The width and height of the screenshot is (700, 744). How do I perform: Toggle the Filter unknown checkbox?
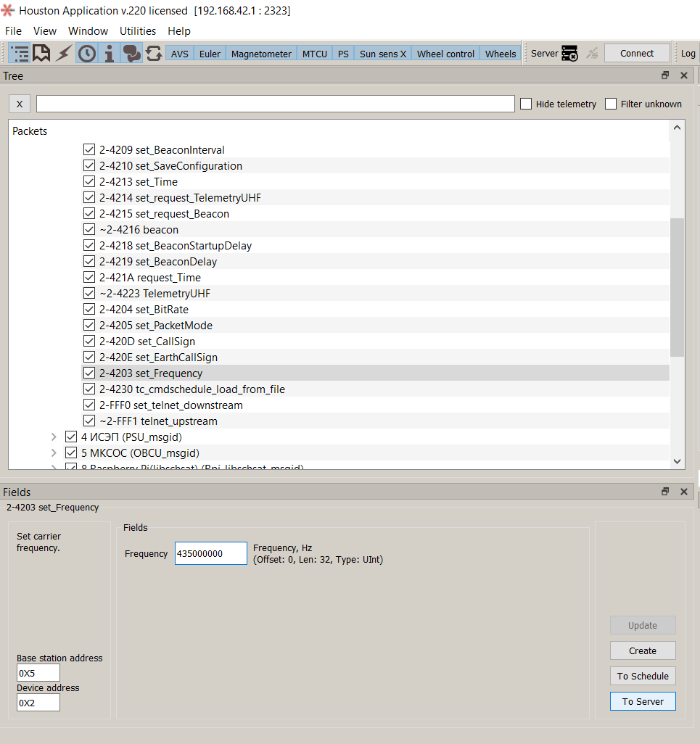(611, 104)
